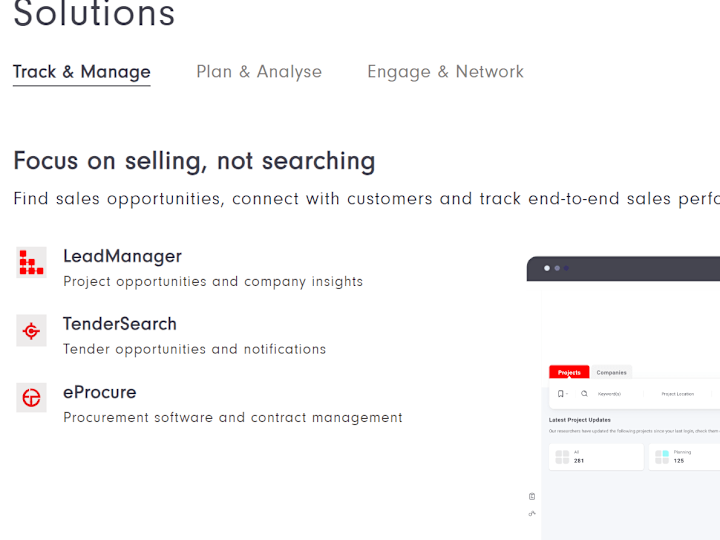The image size is (720, 540).
Task: Select the Track & Manage tab
Action: (x=82, y=72)
